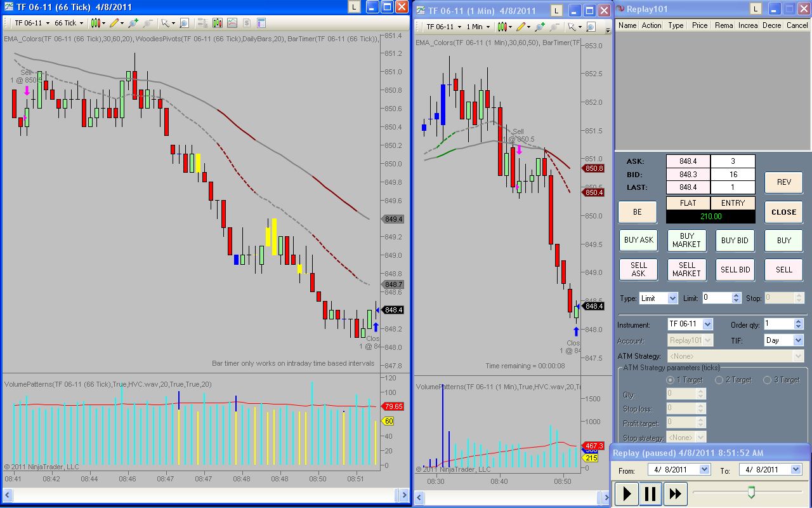Click the BUY ASK button
Image resolution: width=812 pixels, height=508 pixels.
(639, 240)
